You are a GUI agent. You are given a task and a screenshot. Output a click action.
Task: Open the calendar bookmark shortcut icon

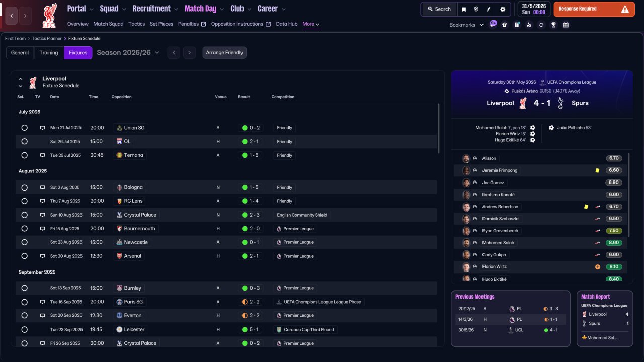pyautogui.click(x=566, y=25)
